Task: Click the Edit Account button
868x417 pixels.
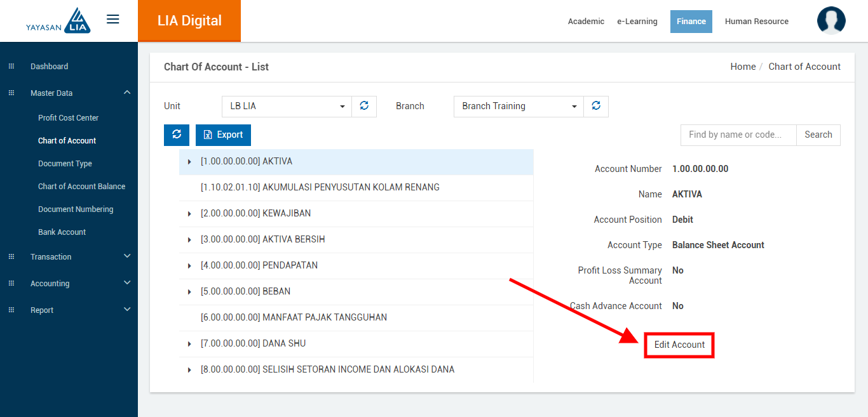Action: (679, 345)
